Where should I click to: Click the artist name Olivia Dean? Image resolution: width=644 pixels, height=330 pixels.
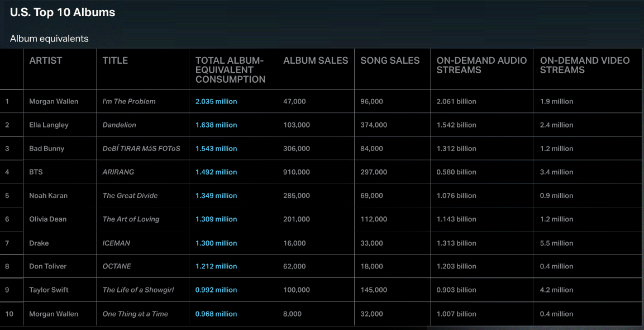(x=47, y=219)
